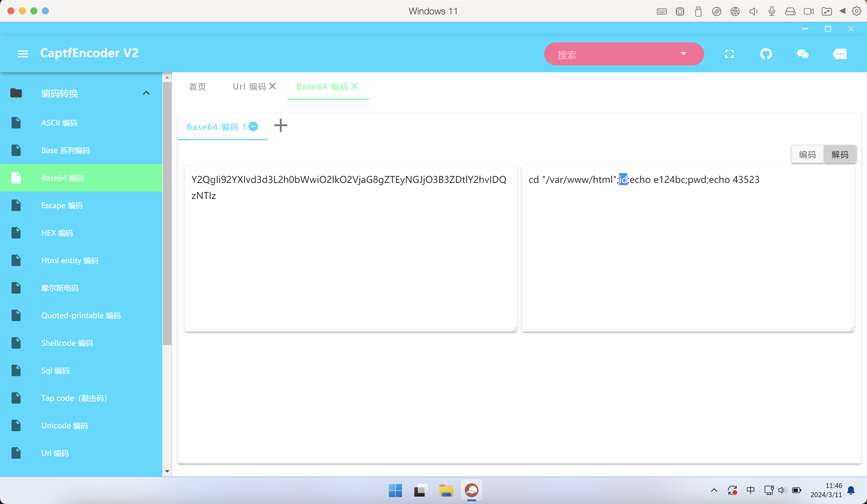Close the Url 编码 tab
This screenshot has width=867, height=504.
(272, 86)
